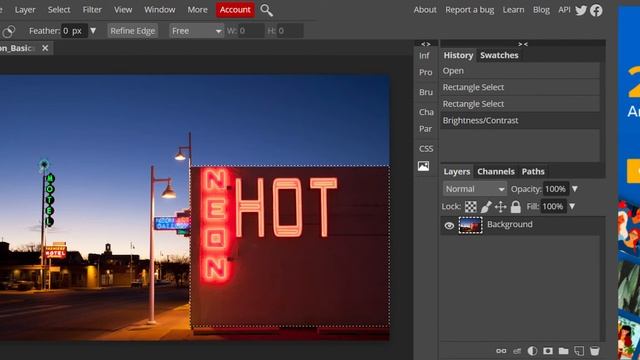Screen dimensions: 640x360
Task: Select the Background layer thumbnail
Action: coord(470,225)
